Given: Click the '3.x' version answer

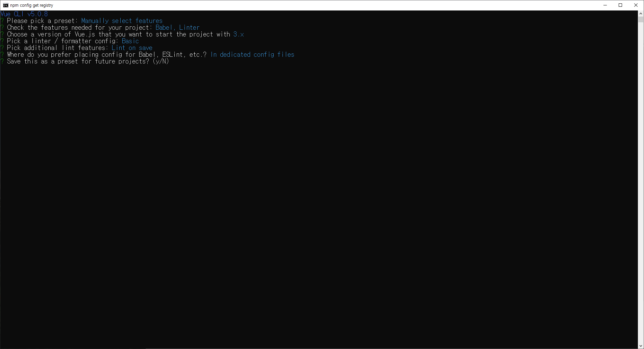Looking at the screenshot, I should point(239,34).
